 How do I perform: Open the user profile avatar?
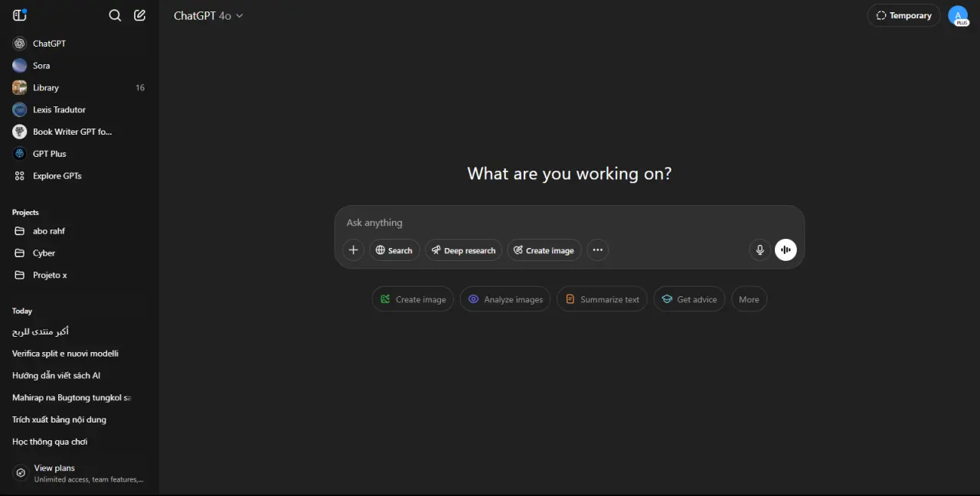pyautogui.click(x=958, y=15)
